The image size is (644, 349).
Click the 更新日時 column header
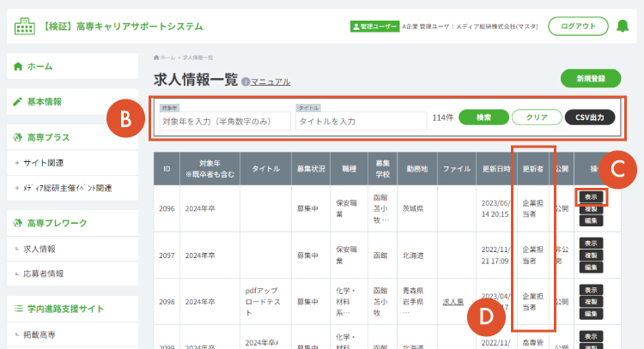(x=496, y=169)
